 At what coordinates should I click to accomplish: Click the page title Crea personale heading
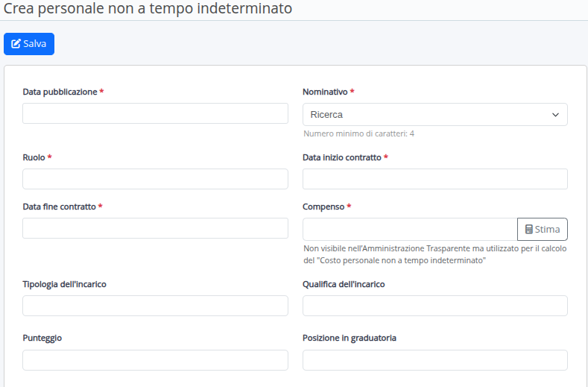click(x=148, y=9)
